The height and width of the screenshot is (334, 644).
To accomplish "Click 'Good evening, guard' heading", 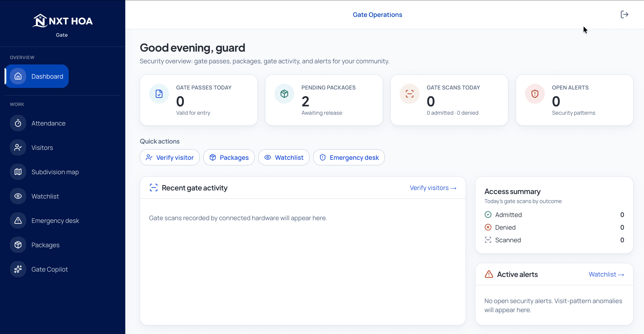I will click(x=192, y=48).
